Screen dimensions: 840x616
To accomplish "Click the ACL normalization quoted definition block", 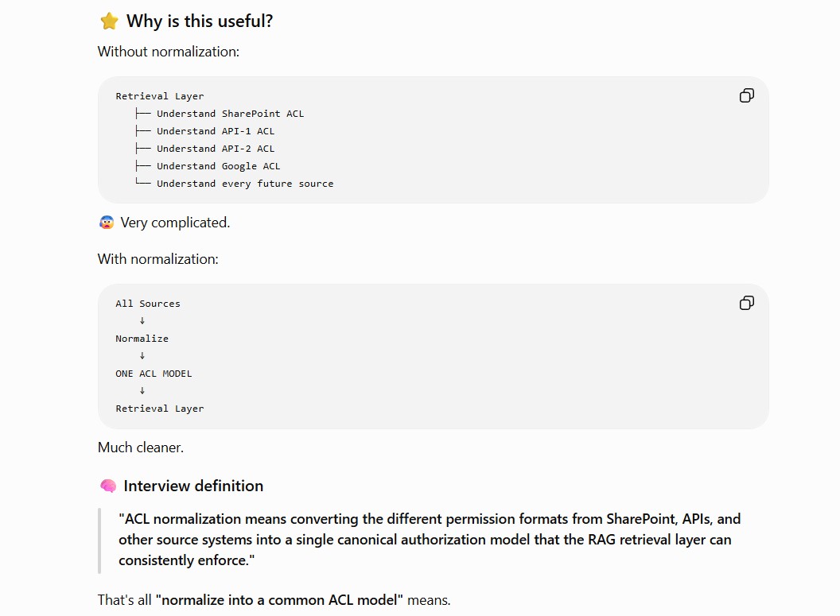I will pos(430,540).
